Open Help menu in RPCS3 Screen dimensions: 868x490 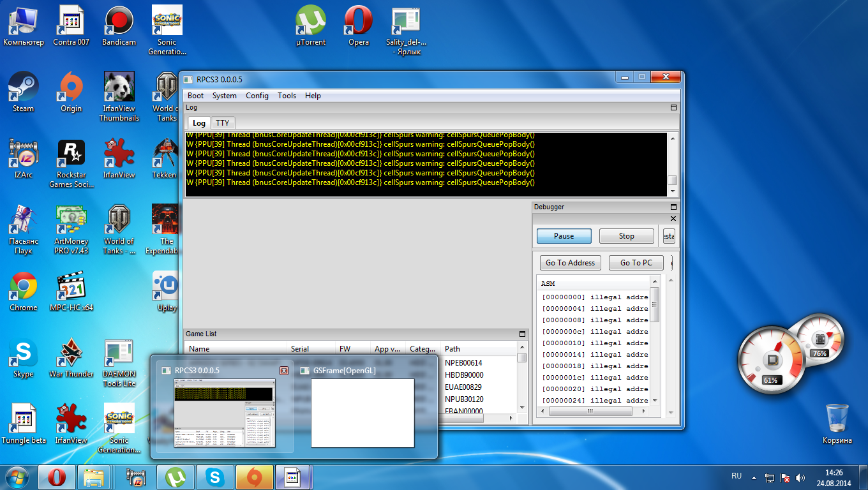click(313, 96)
